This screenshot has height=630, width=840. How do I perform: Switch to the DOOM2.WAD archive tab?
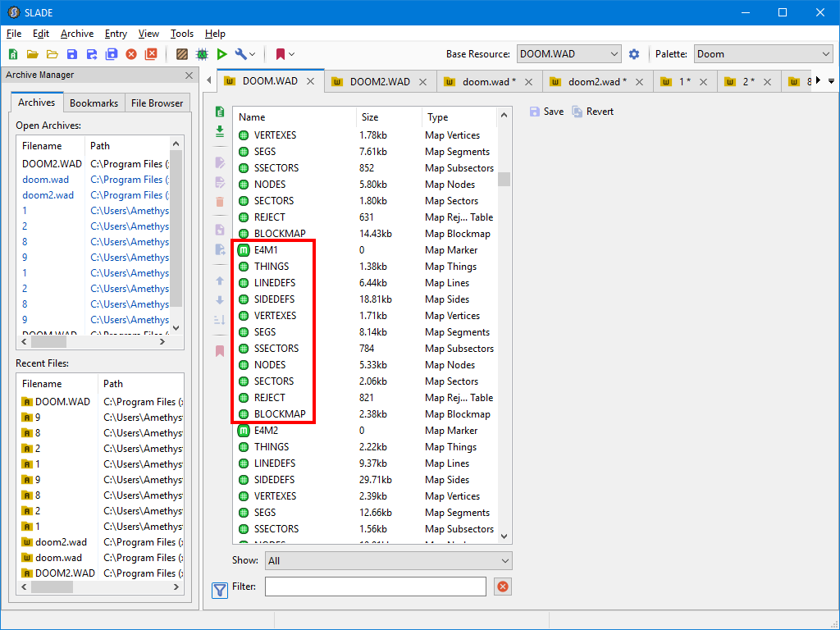coord(380,82)
